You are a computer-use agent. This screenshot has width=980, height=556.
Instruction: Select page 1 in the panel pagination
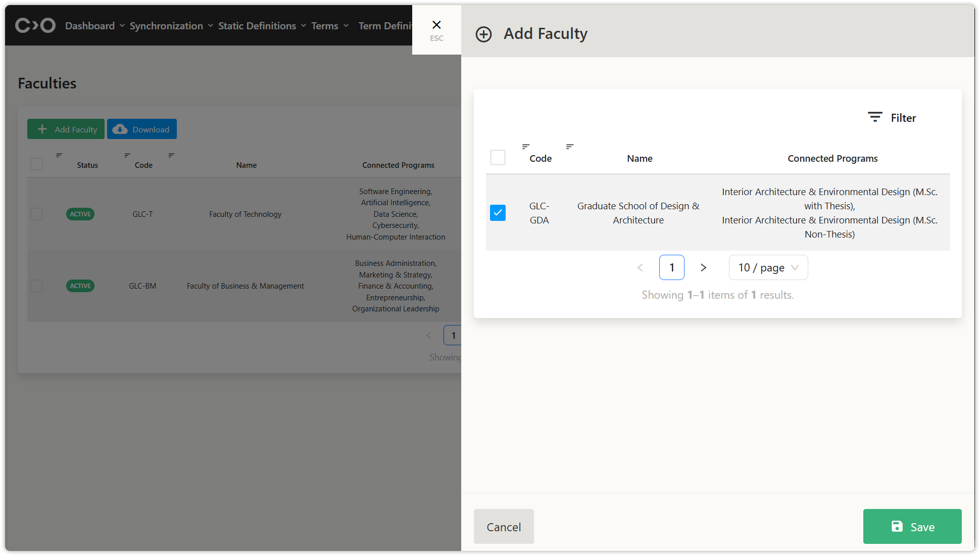click(671, 267)
